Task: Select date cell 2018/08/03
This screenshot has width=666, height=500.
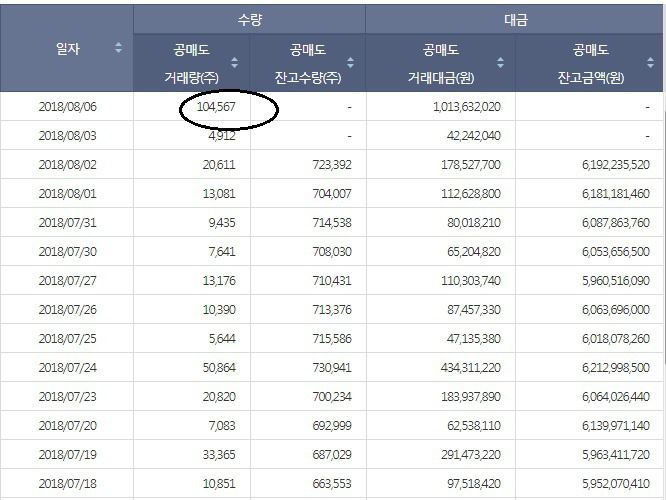Action: tap(68, 136)
